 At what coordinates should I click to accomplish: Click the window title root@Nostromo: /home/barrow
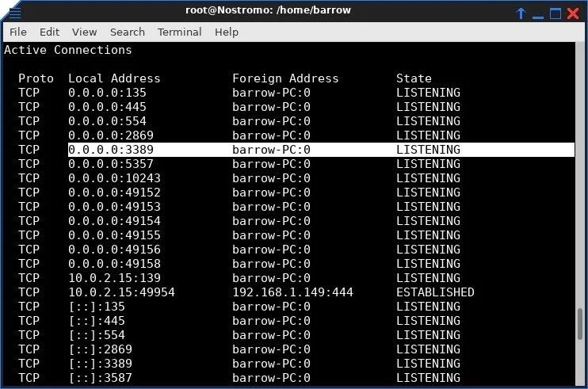click(268, 10)
